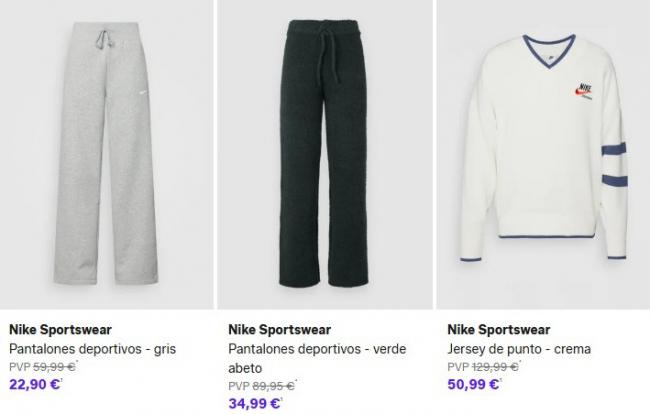Click the crossed-out 89,95 € original price
650x414 pixels.
point(272,385)
